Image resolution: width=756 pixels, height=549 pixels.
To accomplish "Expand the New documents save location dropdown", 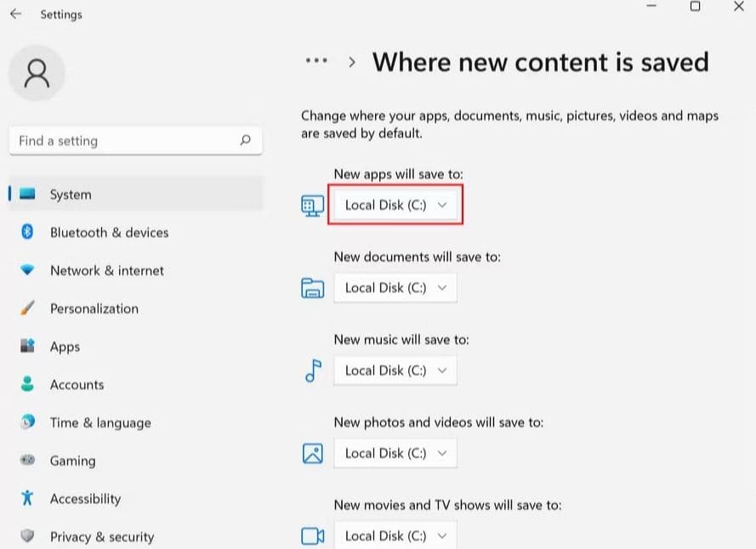I will click(x=395, y=288).
